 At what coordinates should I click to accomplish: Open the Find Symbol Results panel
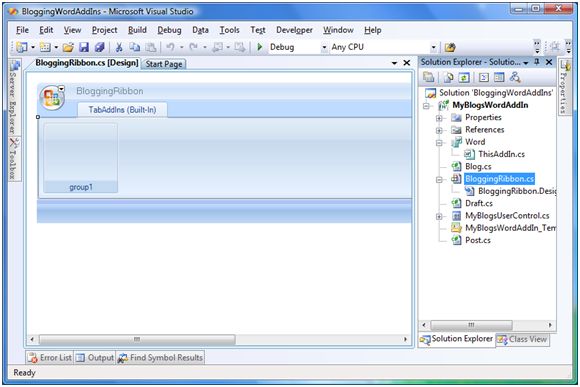click(160, 358)
